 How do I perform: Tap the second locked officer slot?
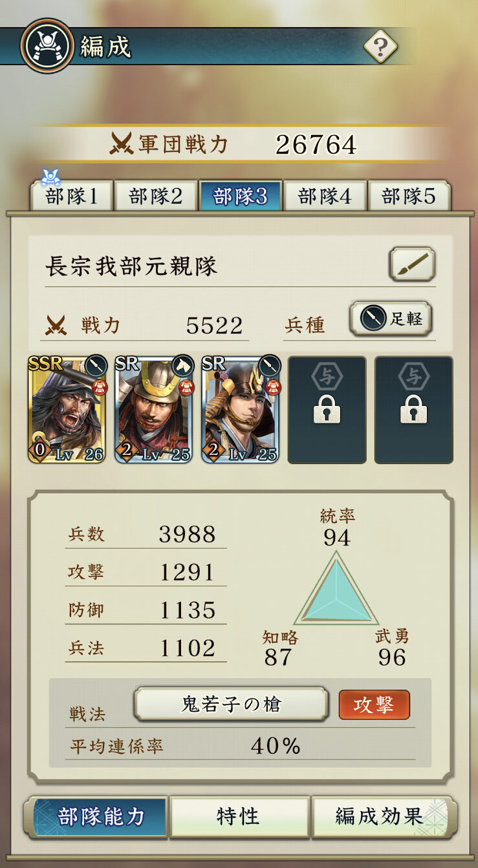coord(413,410)
